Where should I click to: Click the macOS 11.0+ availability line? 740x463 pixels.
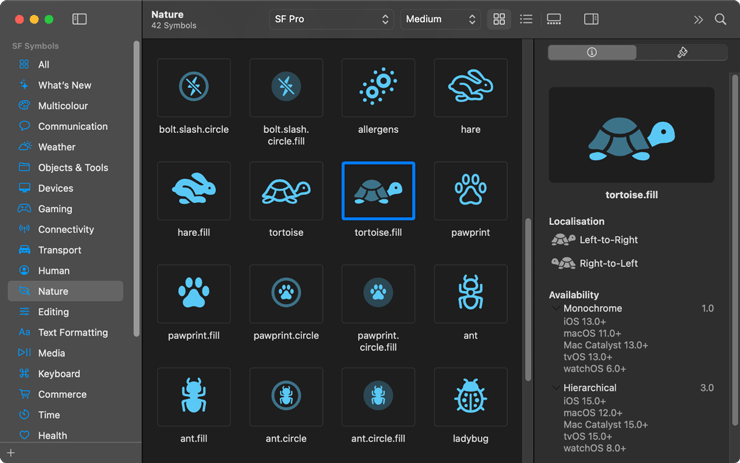(592, 334)
